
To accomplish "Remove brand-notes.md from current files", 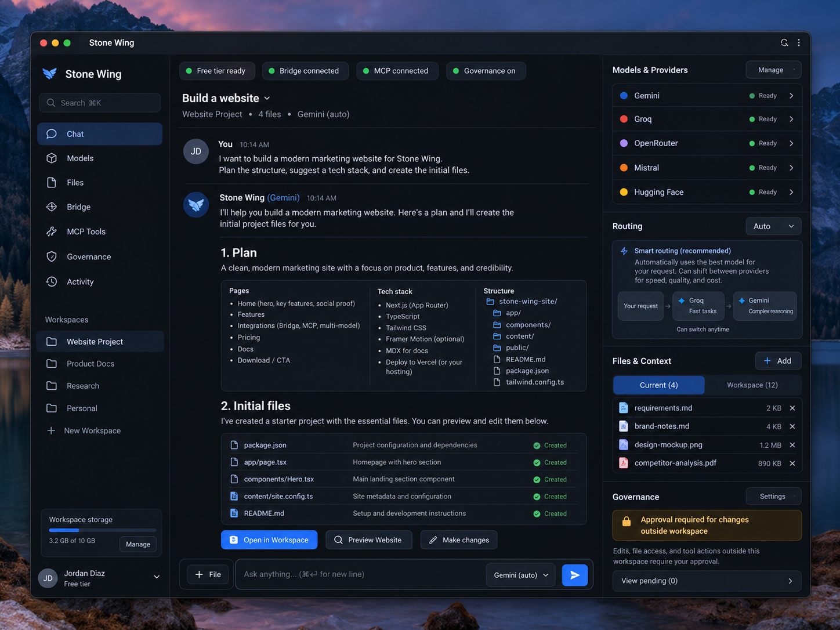I will (x=792, y=426).
